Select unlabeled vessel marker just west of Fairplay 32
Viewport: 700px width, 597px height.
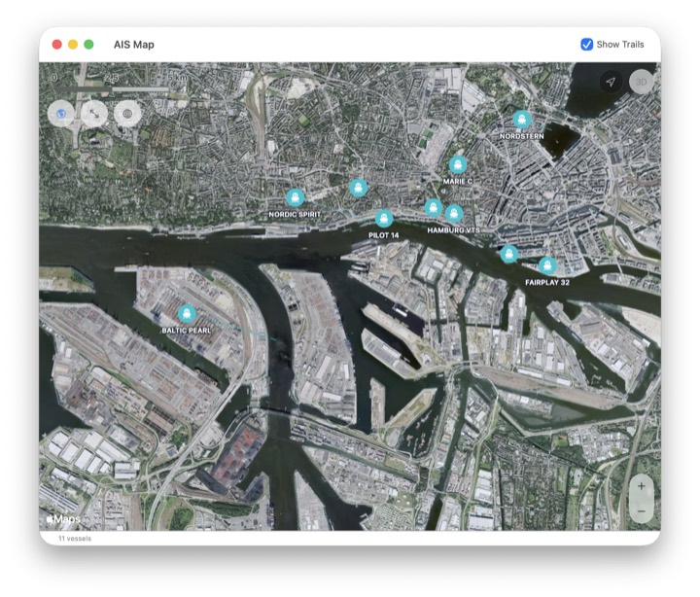(x=508, y=254)
